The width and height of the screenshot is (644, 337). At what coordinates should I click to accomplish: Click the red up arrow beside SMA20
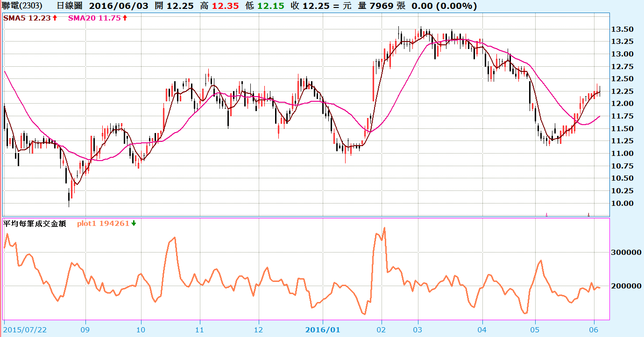(125, 18)
